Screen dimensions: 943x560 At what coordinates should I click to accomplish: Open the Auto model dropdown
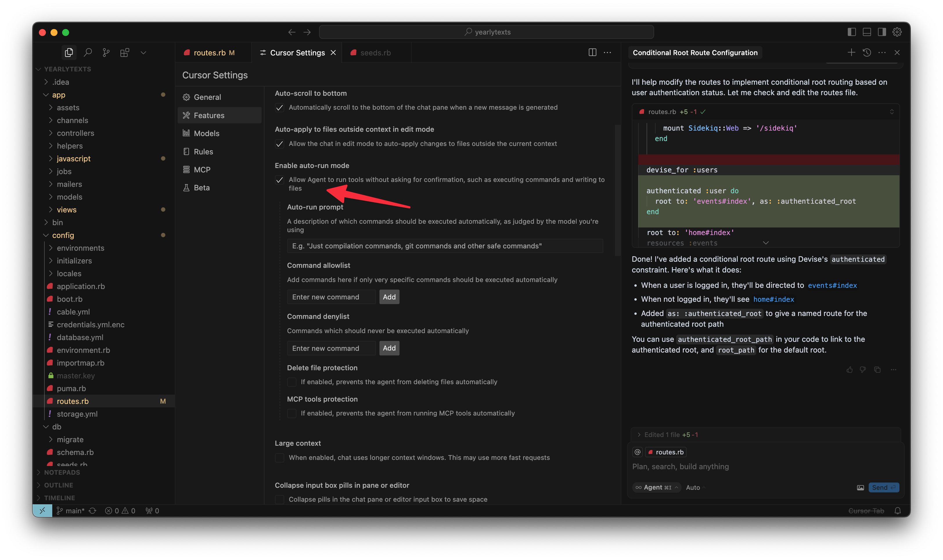tap(694, 487)
